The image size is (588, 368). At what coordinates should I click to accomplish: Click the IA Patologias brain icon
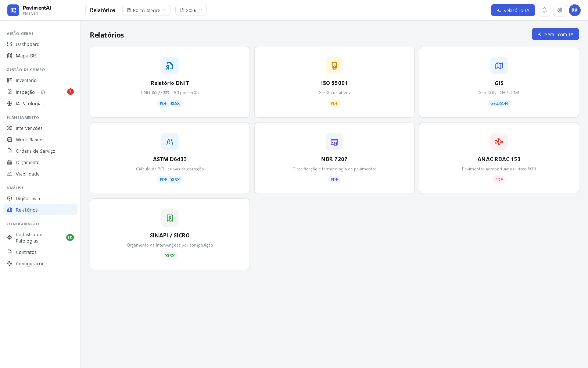(10, 103)
